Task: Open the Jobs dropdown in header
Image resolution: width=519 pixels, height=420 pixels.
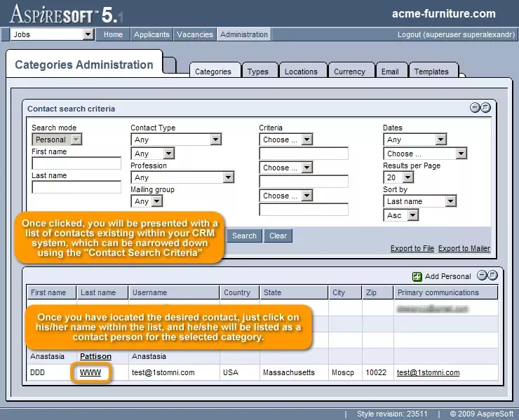Action: coord(53,34)
